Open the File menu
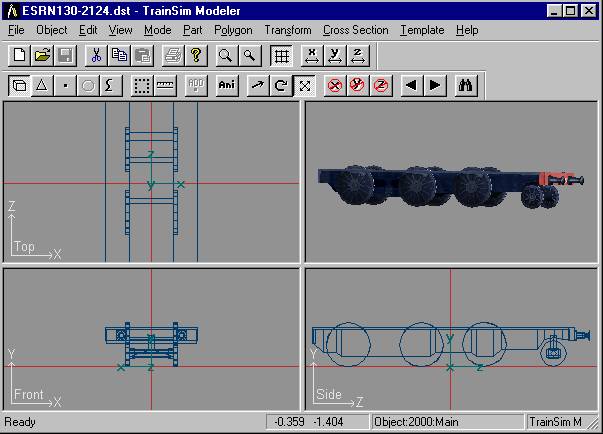The height and width of the screenshot is (434, 603). click(16, 30)
